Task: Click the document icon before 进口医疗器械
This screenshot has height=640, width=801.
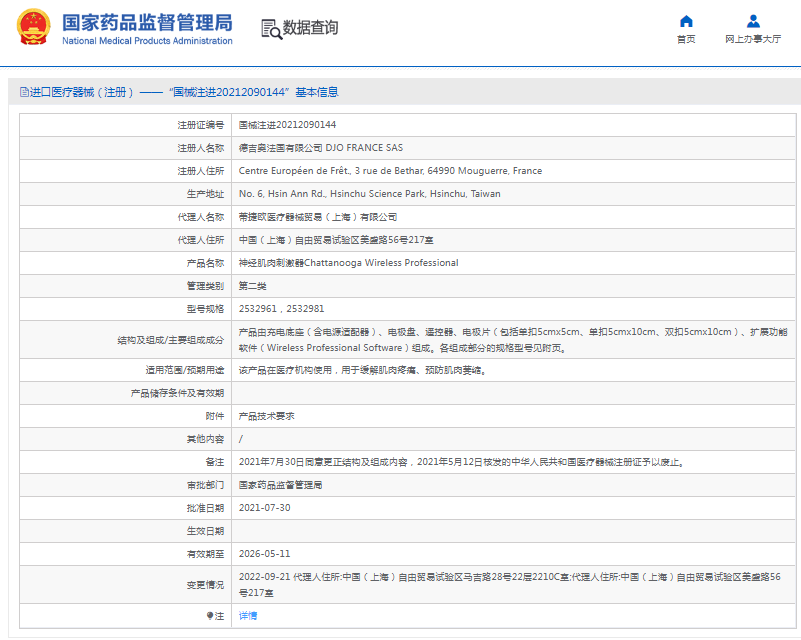Action: coord(21,92)
